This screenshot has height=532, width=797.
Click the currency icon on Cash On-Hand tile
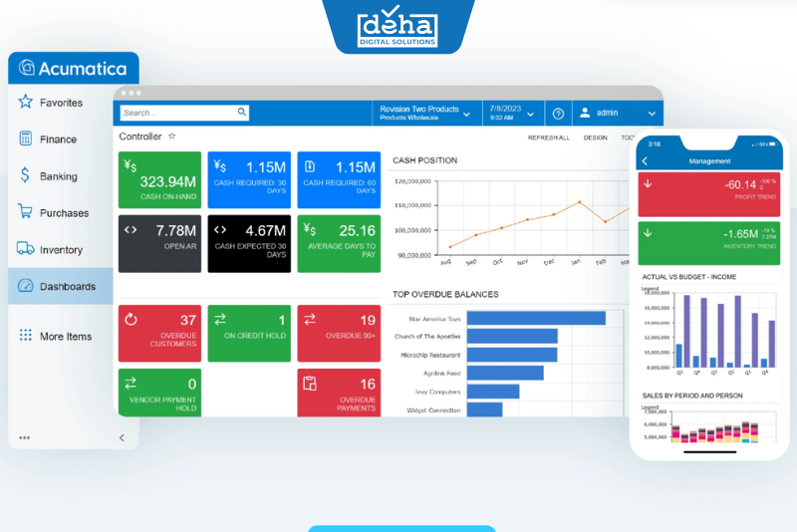pyautogui.click(x=131, y=165)
